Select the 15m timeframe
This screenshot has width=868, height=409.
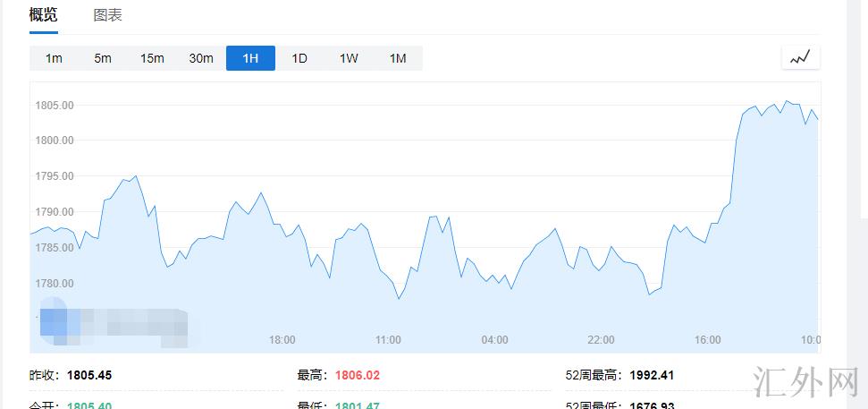[x=152, y=58]
